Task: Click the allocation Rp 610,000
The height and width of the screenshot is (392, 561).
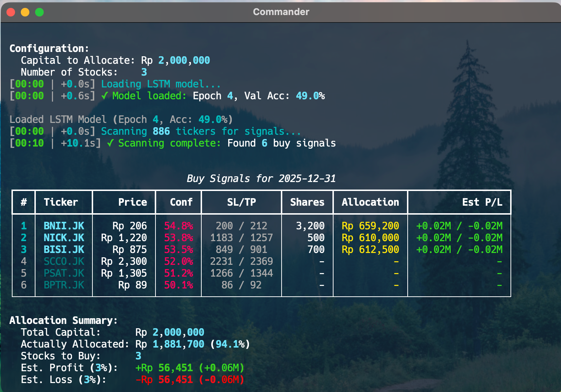Action: tap(370, 238)
